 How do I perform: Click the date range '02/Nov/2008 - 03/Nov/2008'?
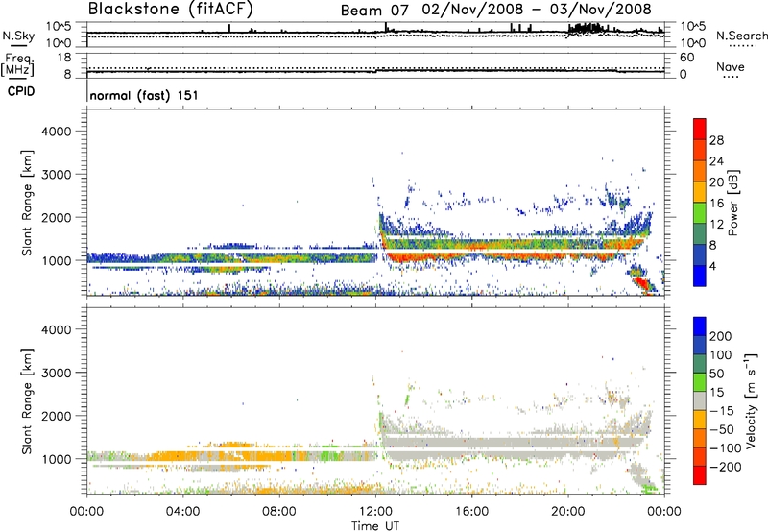coord(537,10)
